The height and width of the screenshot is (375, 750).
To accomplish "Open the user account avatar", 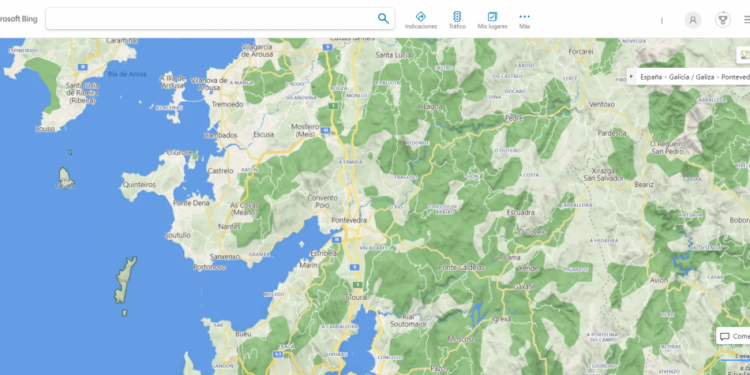I will (x=693, y=20).
